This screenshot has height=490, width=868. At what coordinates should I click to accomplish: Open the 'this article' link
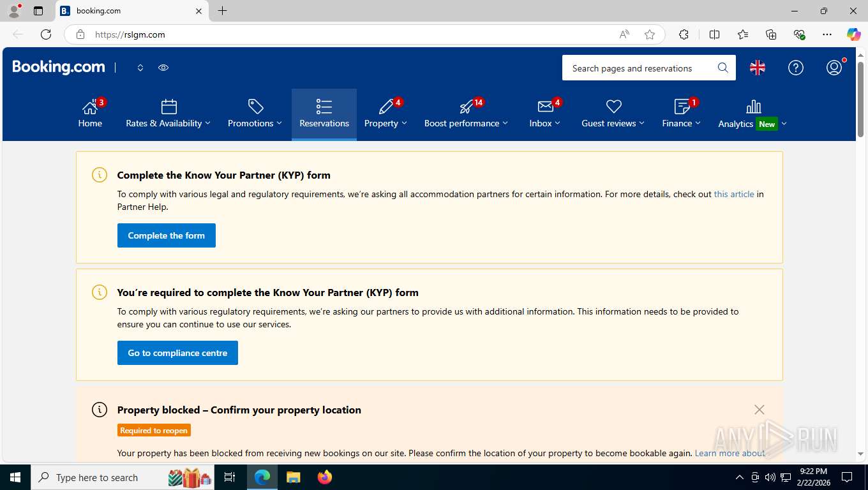pyautogui.click(x=734, y=194)
